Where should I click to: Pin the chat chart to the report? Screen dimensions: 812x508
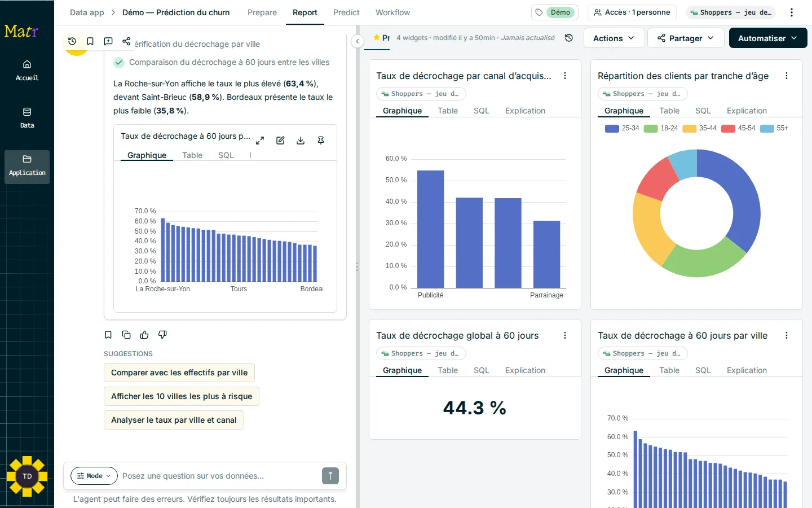coord(321,141)
